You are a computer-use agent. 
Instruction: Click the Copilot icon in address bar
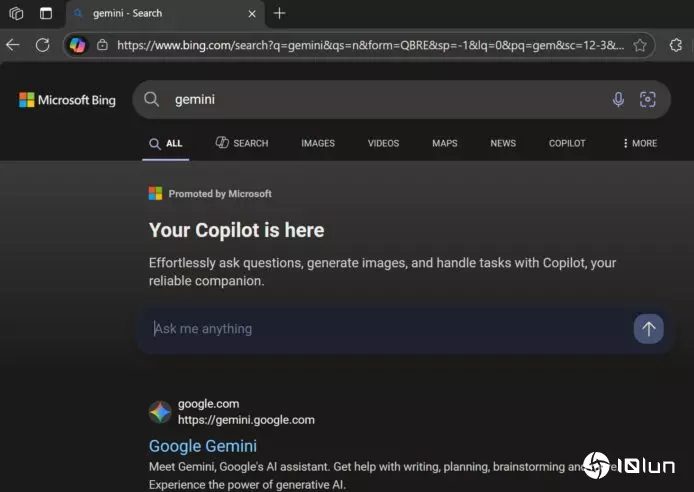pos(77,45)
